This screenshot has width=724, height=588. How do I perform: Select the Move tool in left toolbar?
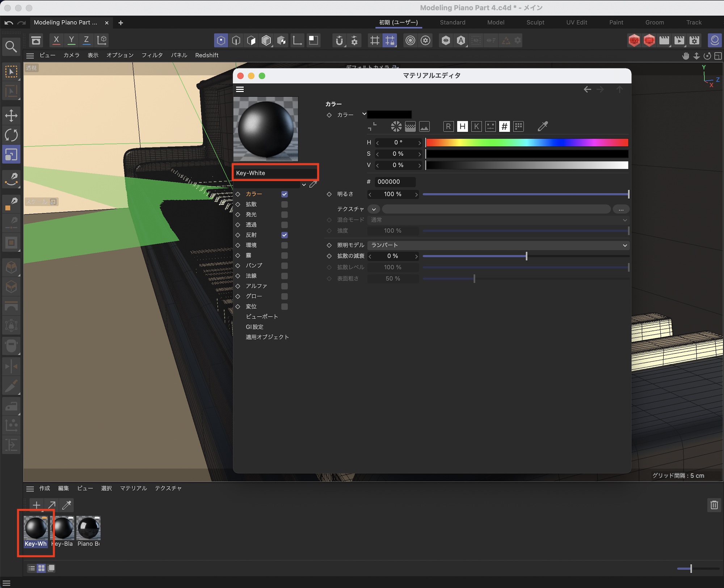click(11, 116)
